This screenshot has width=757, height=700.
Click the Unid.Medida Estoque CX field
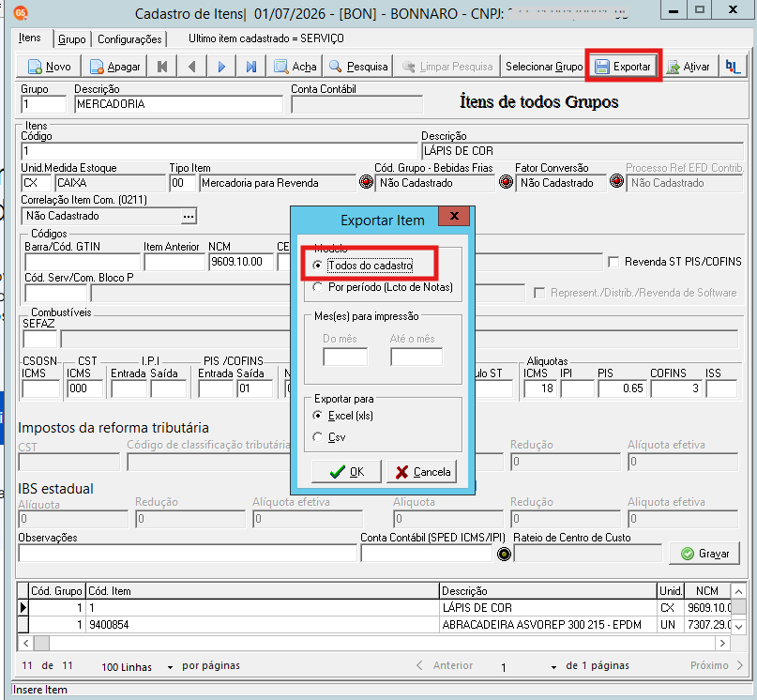point(37,183)
